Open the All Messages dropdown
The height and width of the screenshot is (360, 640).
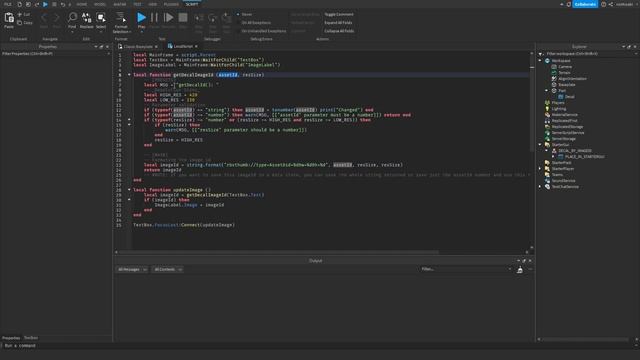click(132, 269)
